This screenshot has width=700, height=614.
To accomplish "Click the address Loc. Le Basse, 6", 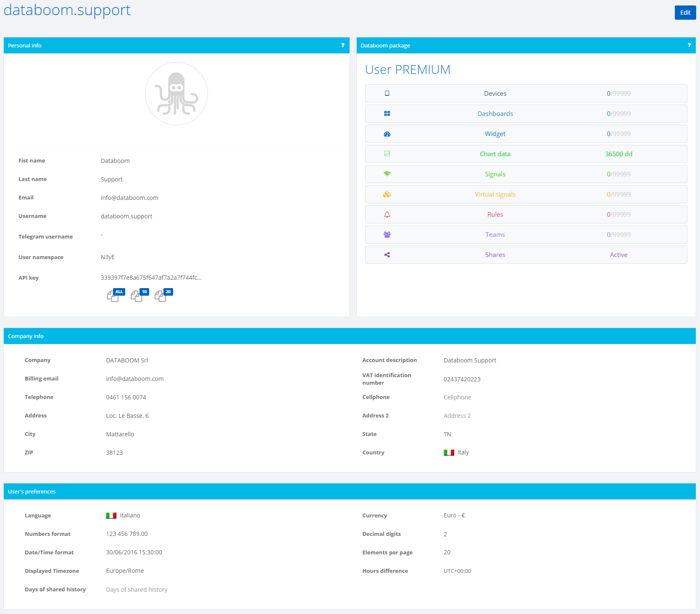I will (x=127, y=416).
